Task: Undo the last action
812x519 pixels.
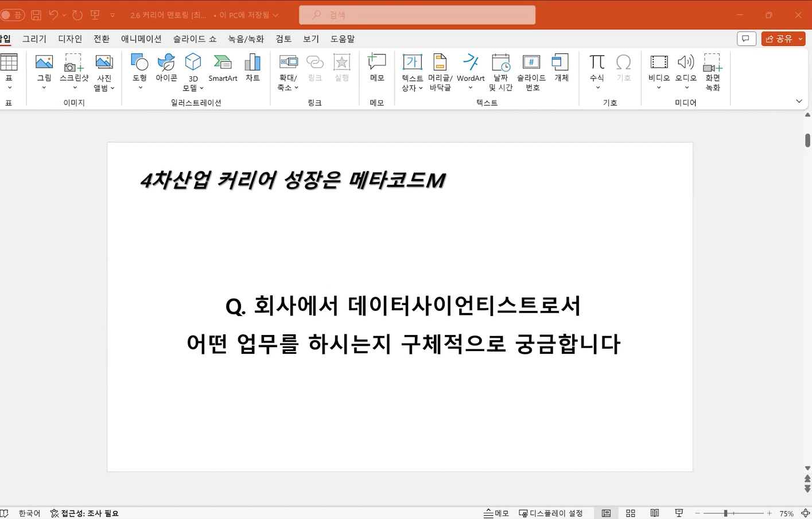Action: [x=53, y=15]
